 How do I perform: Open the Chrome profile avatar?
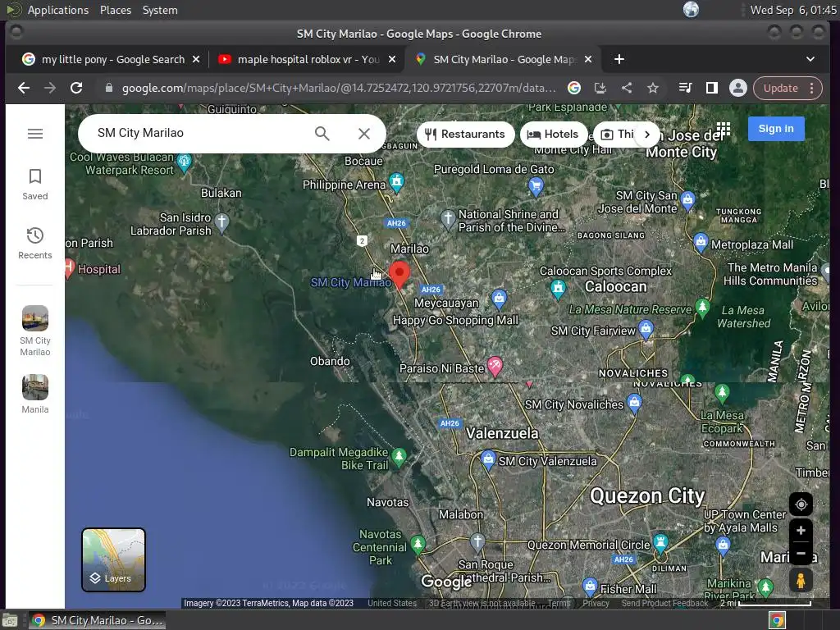click(737, 88)
